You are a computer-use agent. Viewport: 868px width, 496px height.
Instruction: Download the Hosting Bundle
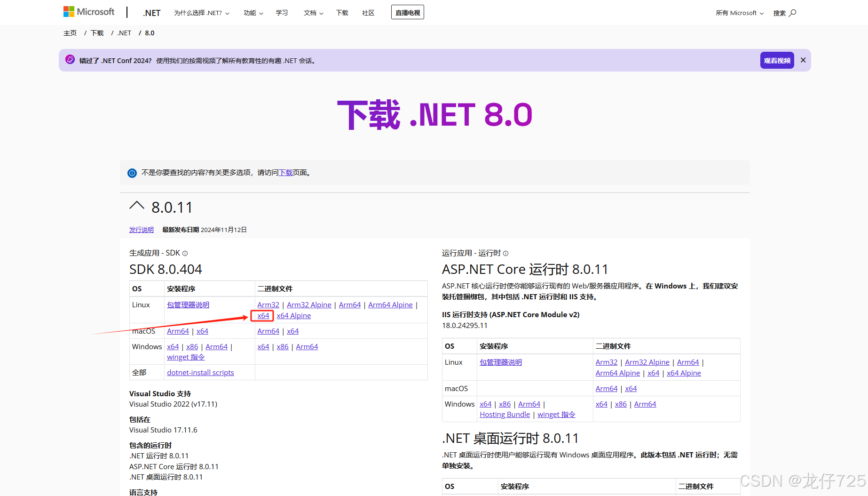(x=505, y=415)
